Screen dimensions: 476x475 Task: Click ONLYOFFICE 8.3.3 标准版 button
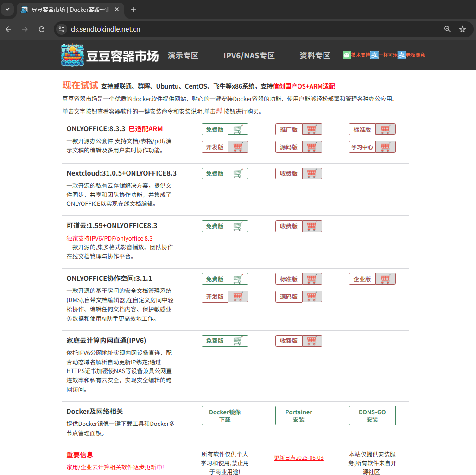[x=362, y=129]
